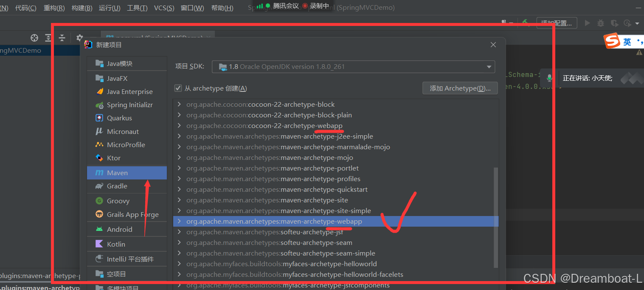
Task: Select the Kotlin K icon
Action: [x=99, y=244]
